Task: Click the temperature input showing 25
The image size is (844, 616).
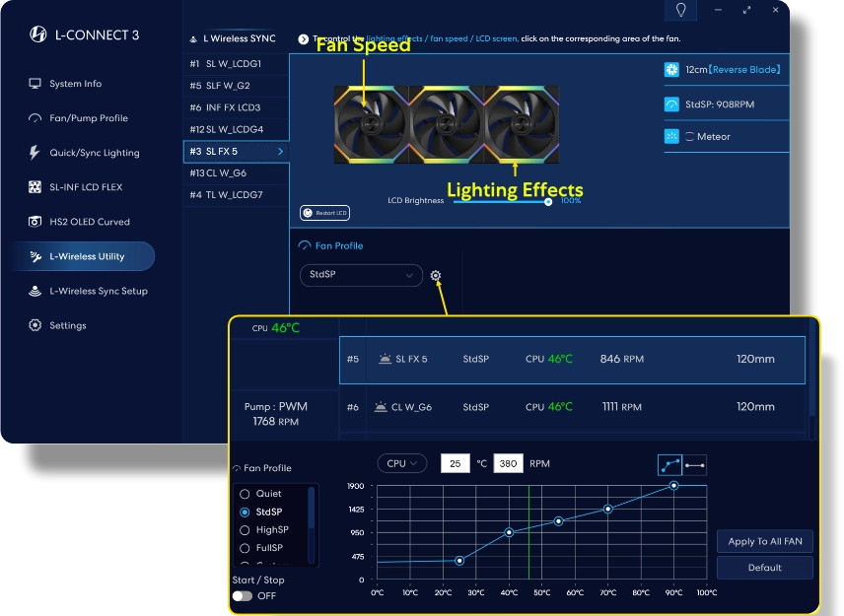Action: coord(455,463)
